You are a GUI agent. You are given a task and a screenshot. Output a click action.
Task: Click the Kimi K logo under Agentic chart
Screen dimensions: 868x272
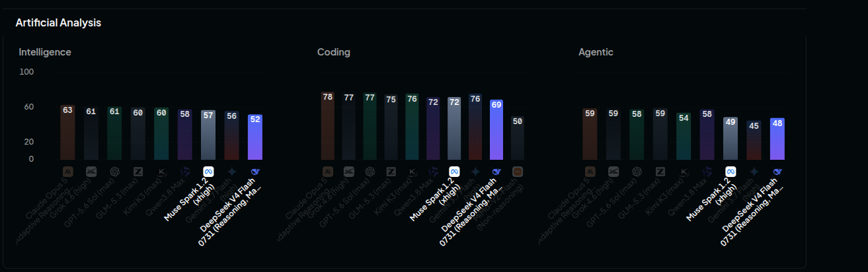point(684,172)
